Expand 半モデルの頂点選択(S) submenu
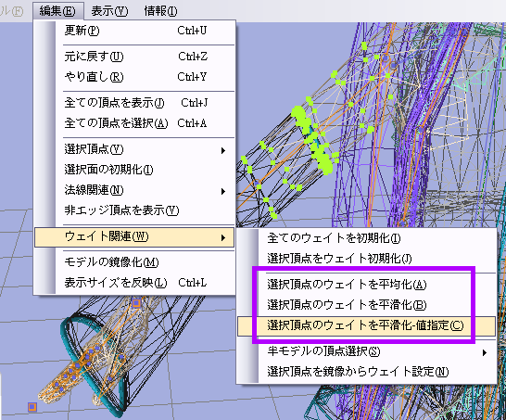Screen dimensions: 506x420 click(x=366, y=351)
